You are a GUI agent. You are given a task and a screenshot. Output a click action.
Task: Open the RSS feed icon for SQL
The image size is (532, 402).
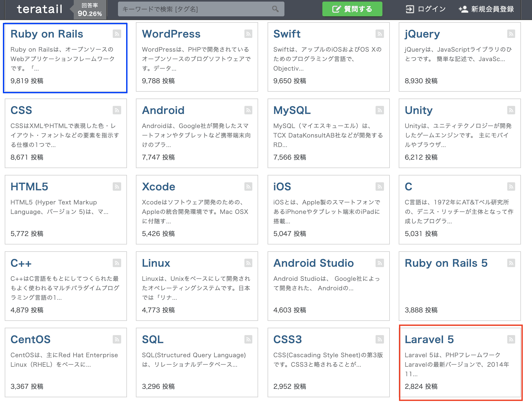(x=248, y=339)
